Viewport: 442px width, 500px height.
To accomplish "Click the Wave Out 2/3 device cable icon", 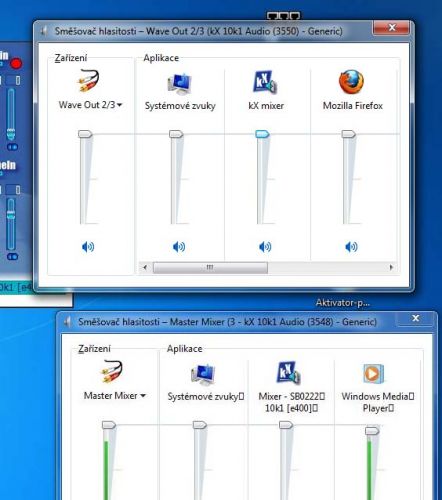I will [88, 81].
